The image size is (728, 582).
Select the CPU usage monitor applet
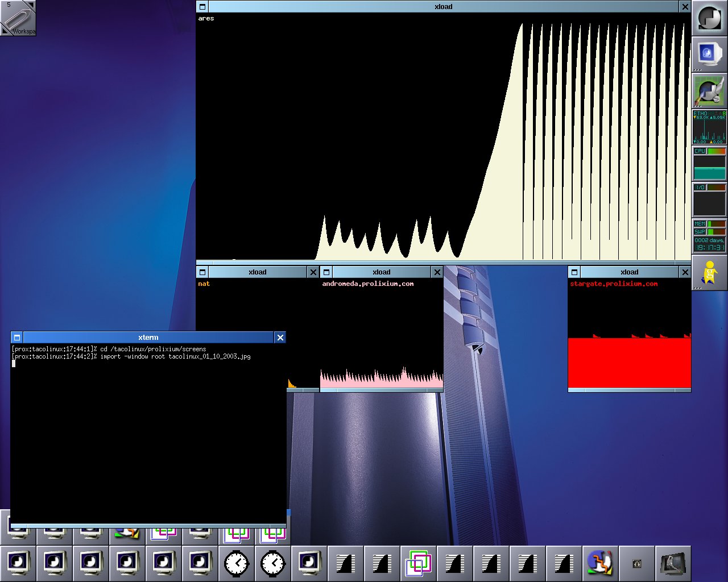709,163
